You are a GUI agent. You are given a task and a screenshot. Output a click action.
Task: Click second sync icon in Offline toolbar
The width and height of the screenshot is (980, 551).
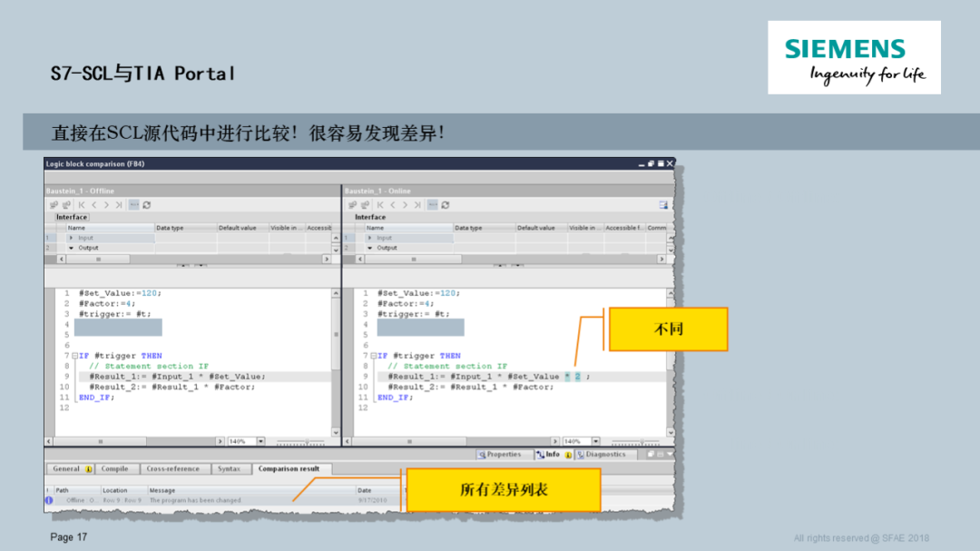(x=66, y=205)
